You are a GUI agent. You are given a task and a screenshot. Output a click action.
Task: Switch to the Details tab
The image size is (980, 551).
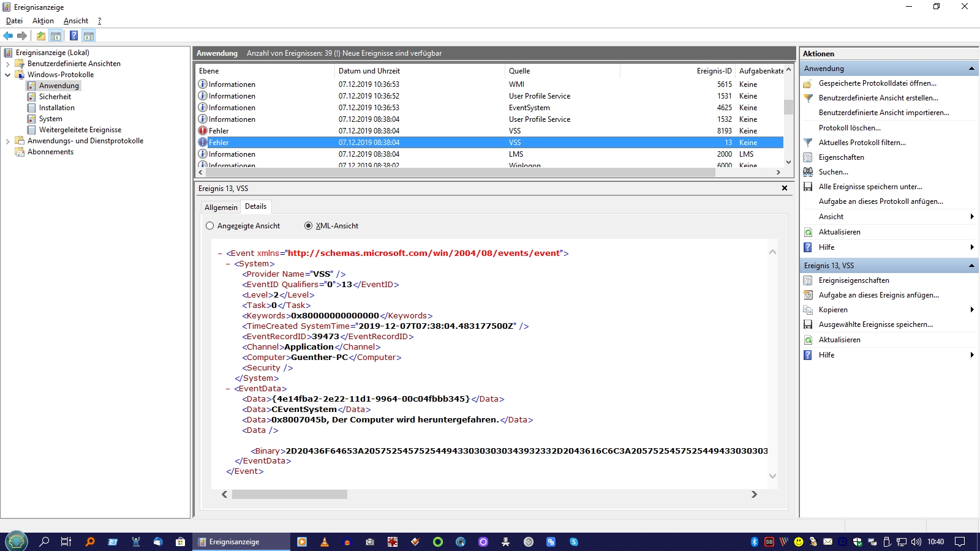coord(255,206)
